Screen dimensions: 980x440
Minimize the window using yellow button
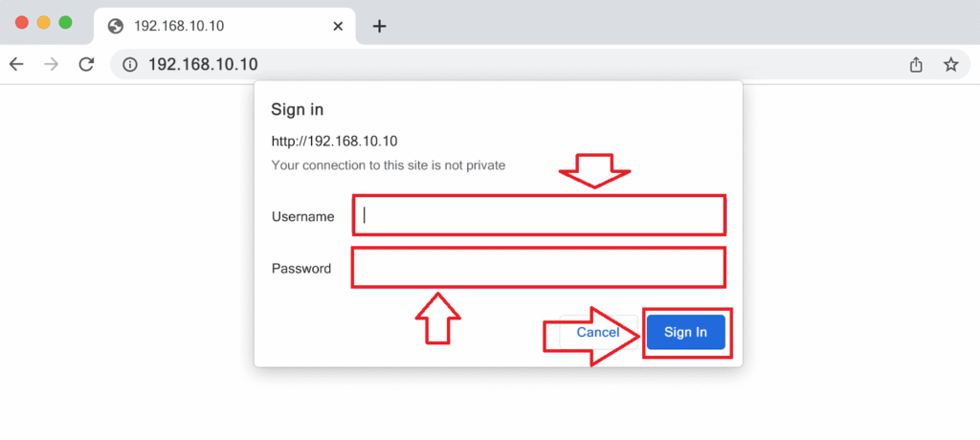(43, 22)
